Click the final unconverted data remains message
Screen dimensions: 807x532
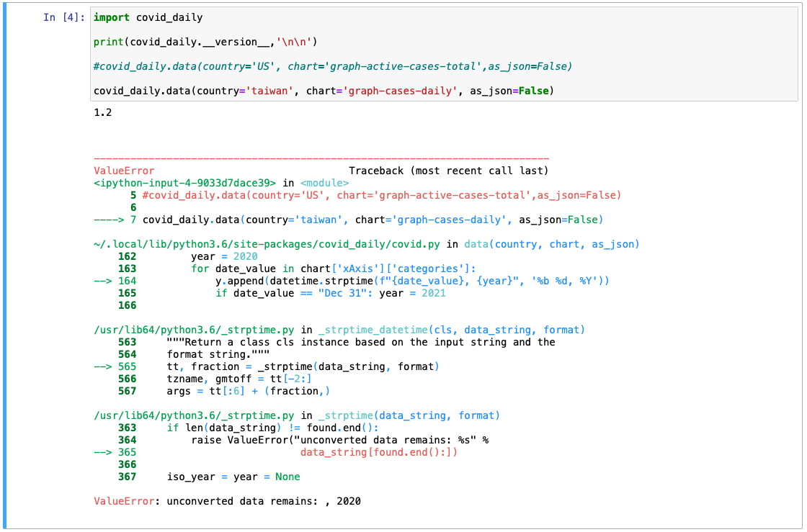[223, 500]
